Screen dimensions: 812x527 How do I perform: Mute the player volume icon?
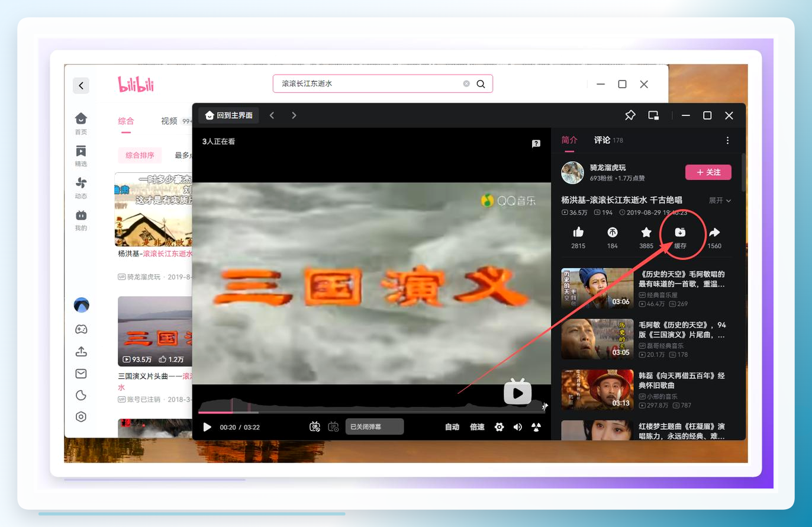pyautogui.click(x=518, y=427)
